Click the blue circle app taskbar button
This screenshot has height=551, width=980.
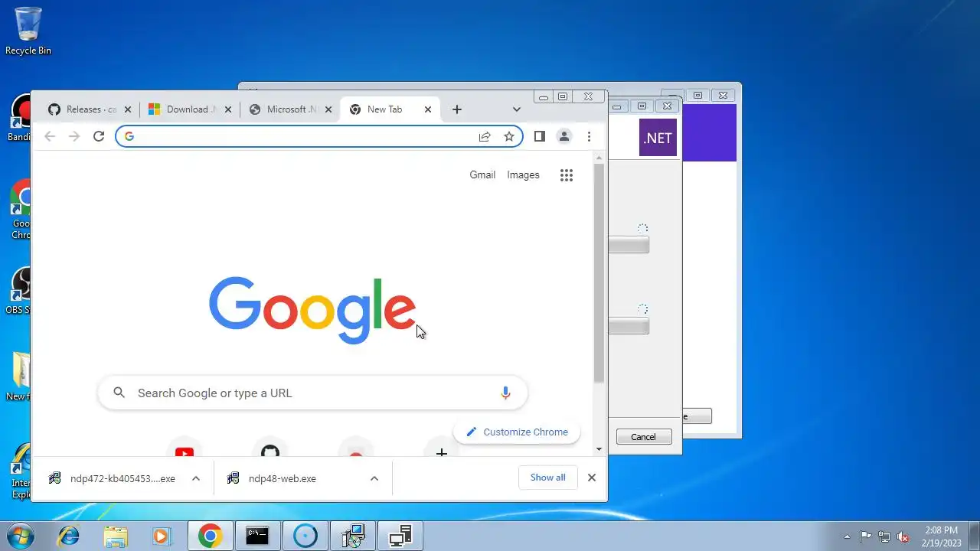coord(305,536)
